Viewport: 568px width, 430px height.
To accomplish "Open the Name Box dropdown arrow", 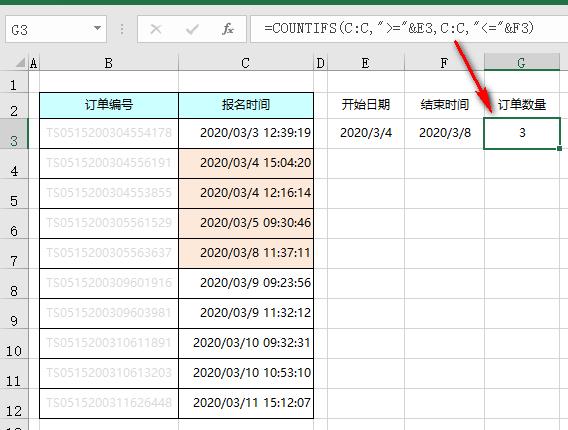I will [x=97, y=28].
